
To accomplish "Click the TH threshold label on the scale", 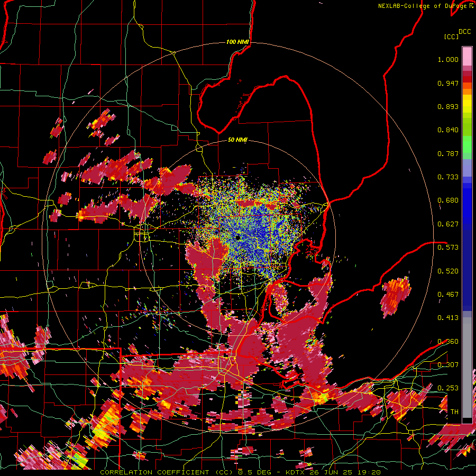I will click(x=454, y=412).
